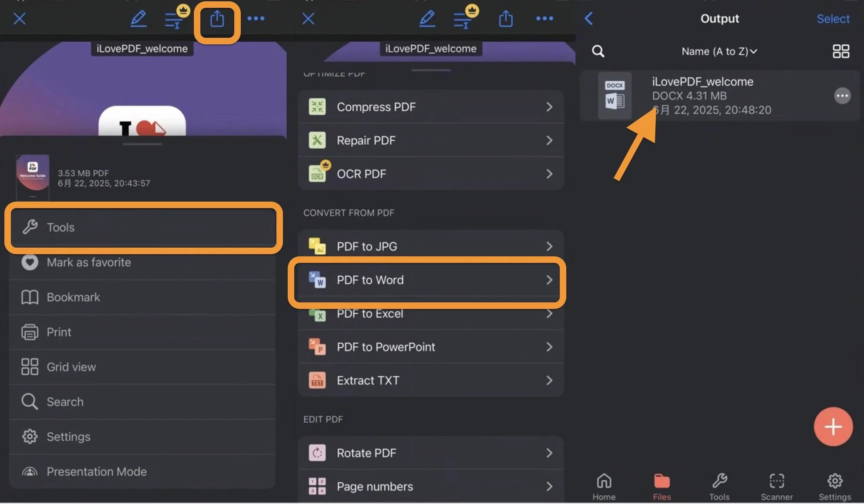This screenshot has width=864, height=504.
Task: Select Print menu entry
Action: coord(143,332)
